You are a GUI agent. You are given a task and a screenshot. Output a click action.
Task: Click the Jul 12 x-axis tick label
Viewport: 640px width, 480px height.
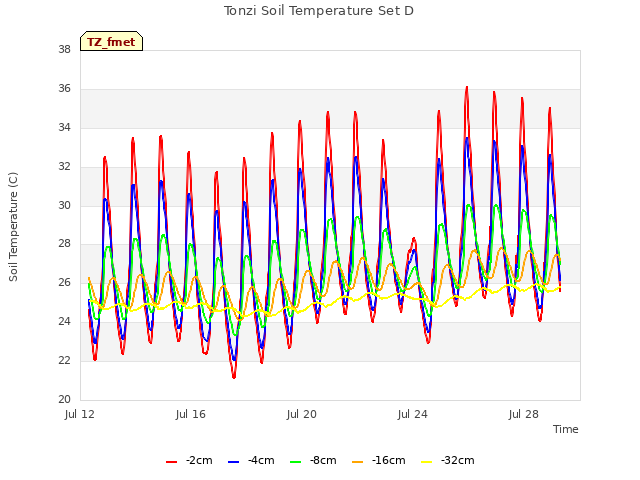pyautogui.click(x=80, y=414)
